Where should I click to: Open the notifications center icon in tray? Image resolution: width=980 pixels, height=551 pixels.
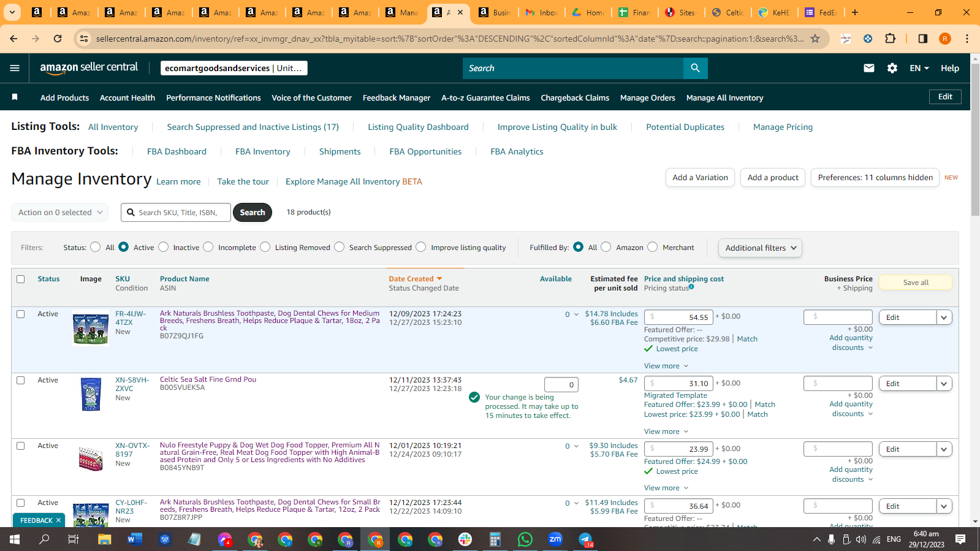coord(960,539)
